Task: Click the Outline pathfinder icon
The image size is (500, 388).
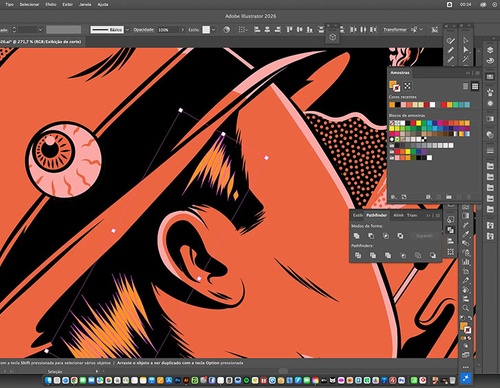Action: 418,255
